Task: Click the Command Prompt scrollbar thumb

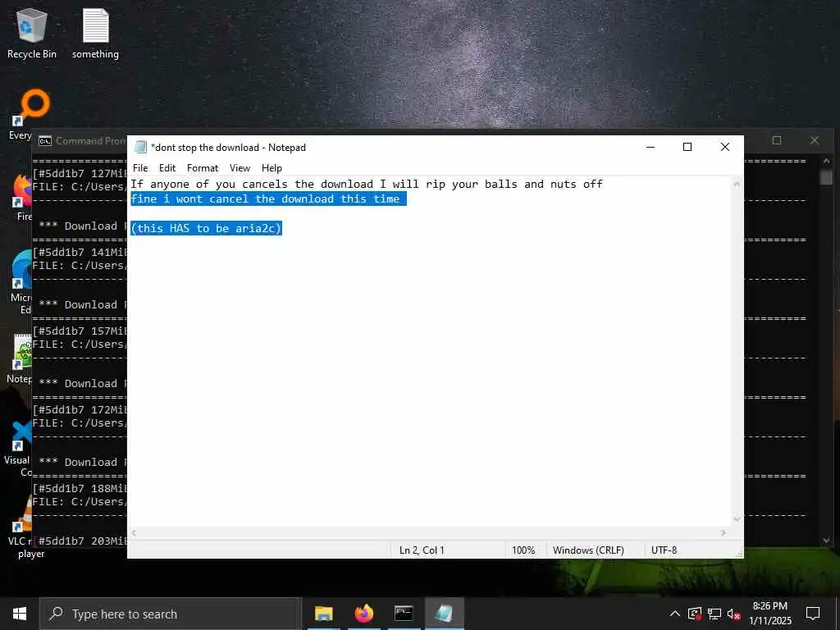Action: (826, 177)
